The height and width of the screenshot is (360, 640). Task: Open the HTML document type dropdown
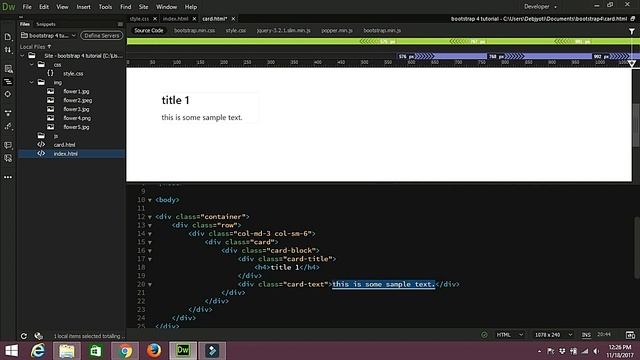pos(509,335)
